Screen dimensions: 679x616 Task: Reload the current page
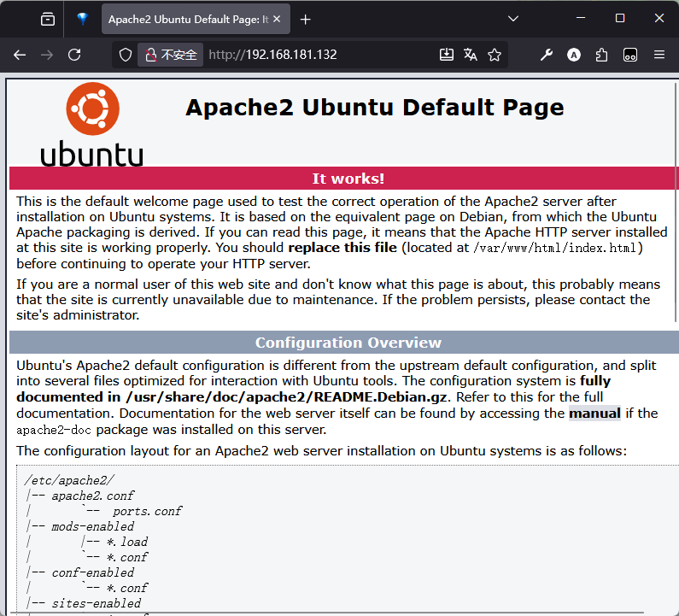pyautogui.click(x=74, y=55)
